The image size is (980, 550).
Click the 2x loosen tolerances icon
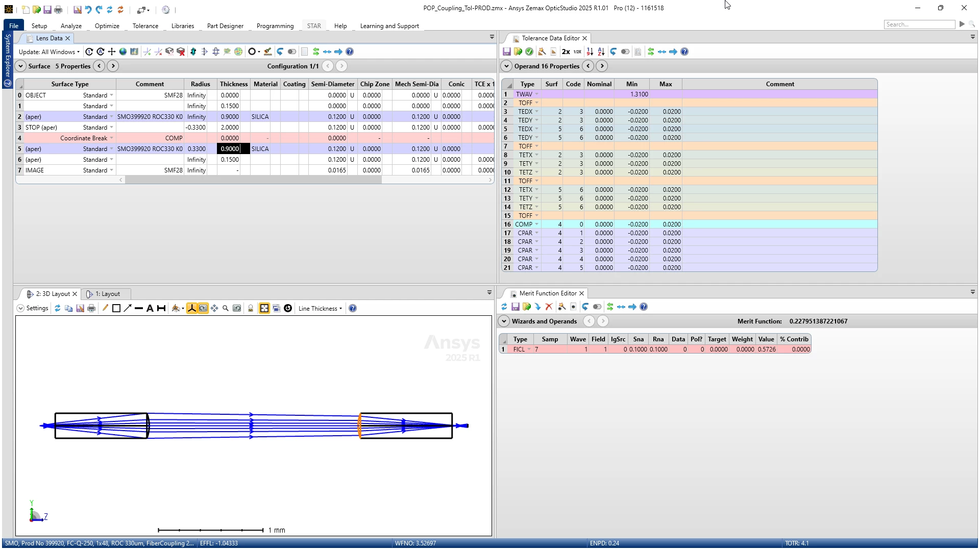coord(566,52)
